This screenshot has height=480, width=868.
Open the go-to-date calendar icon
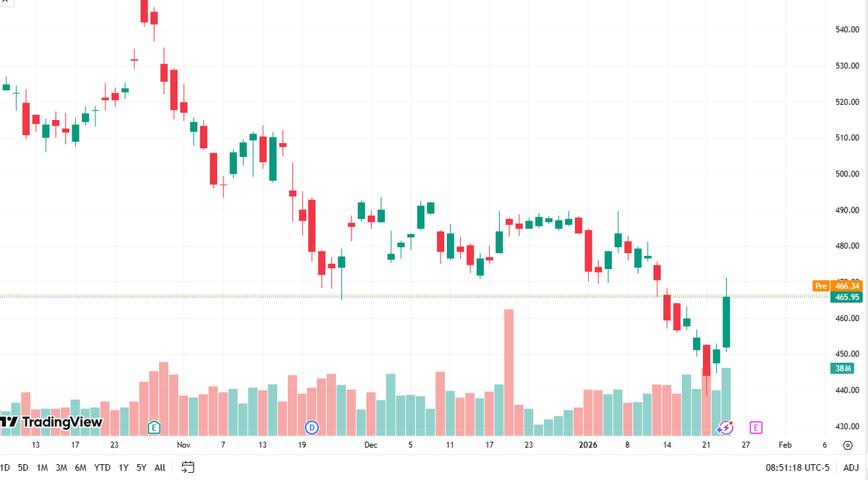tap(188, 467)
